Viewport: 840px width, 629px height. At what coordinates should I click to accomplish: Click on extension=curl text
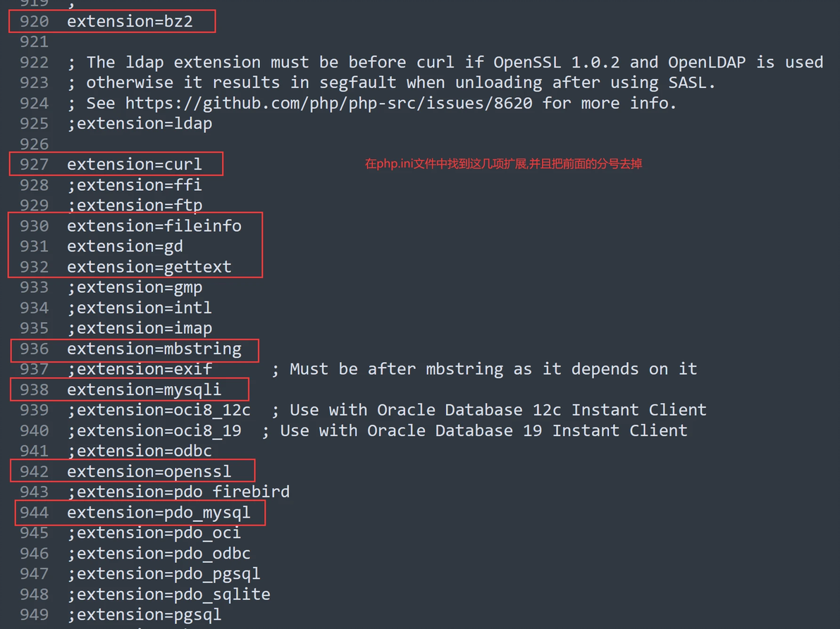point(135,164)
